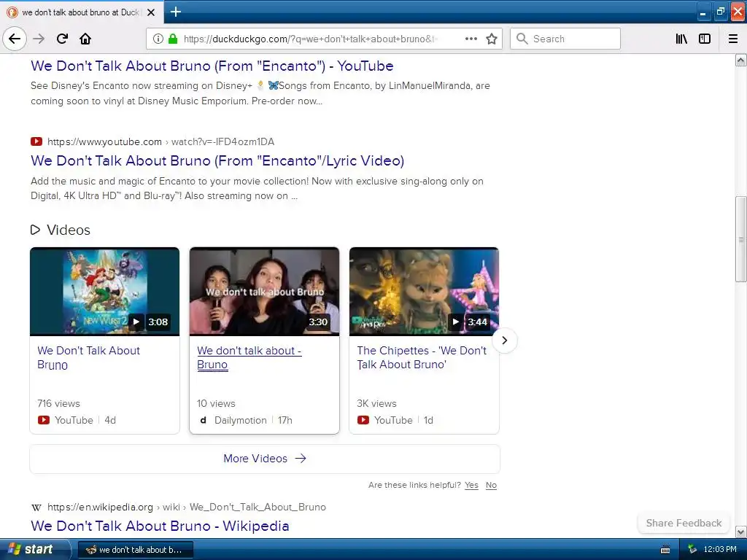Click the youtube.com watch?v=-IFD4ozm1DA URL
Screen dimensions: 747x560
click(x=161, y=141)
